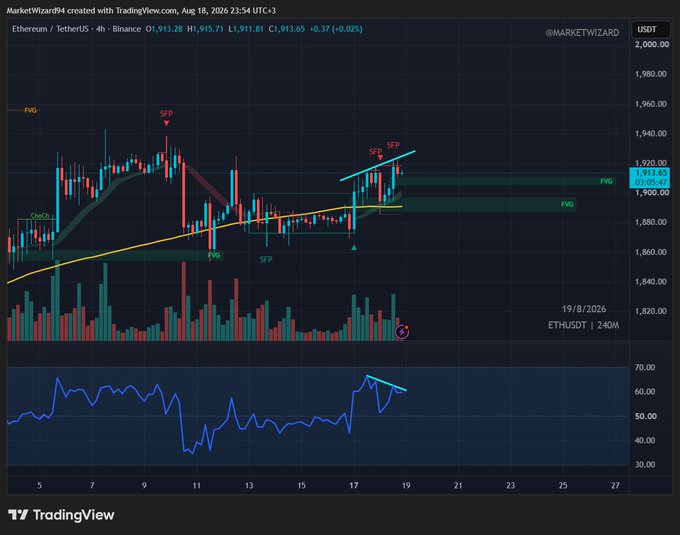
Task: Select the close value C1,913.65 in the header
Action: coord(287,29)
